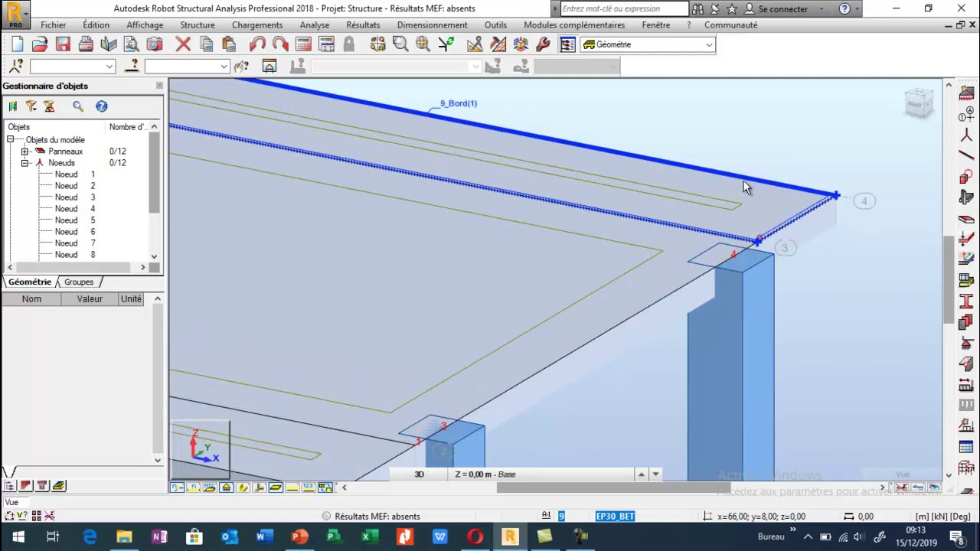The height and width of the screenshot is (551, 980).
Task: Click the Print icon
Action: (x=86, y=44)
